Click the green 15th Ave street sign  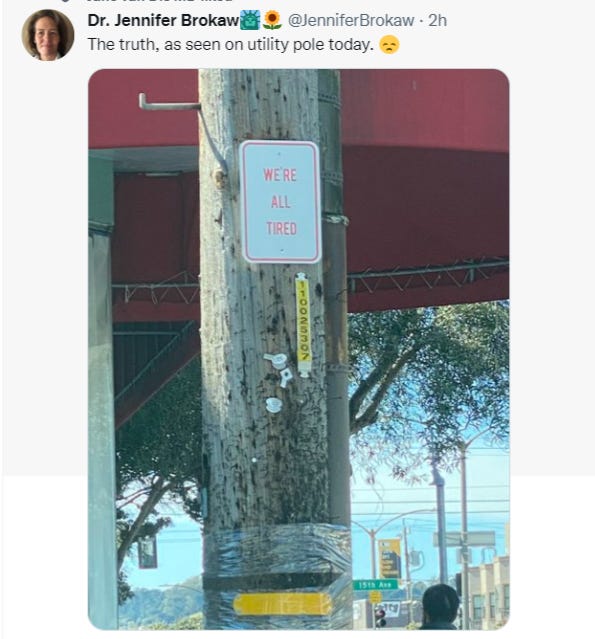(x=375, y=585)
